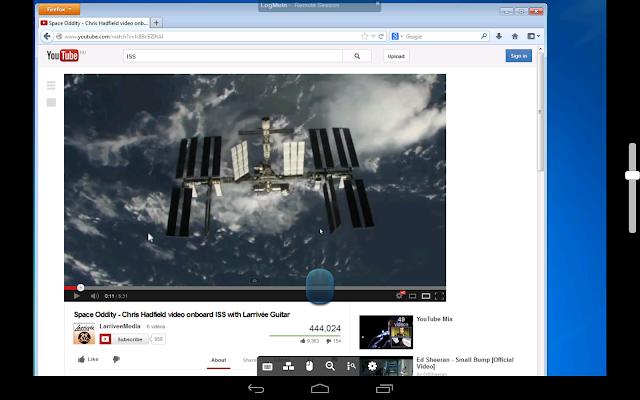Viewport: 640px width, 400px height.
Task: Open the YouTube Mix thumbnail
Action: pos(386,332)
